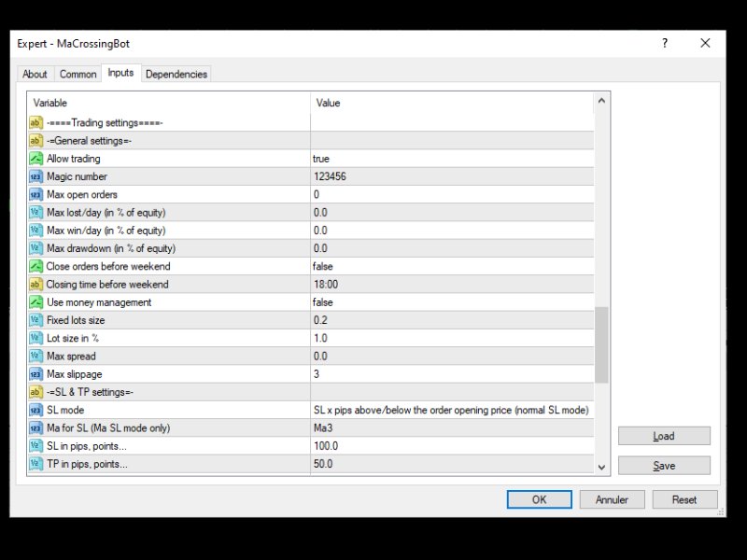Click the double icon beside Max drawdown
Screen dimensions: 747x560
coord(35,248)
